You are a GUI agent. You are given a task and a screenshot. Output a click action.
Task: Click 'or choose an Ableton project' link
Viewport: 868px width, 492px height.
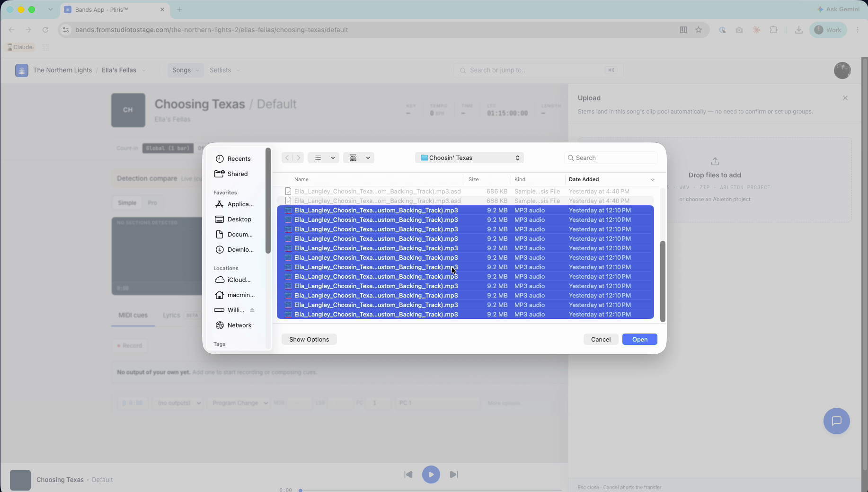point(715,199)
